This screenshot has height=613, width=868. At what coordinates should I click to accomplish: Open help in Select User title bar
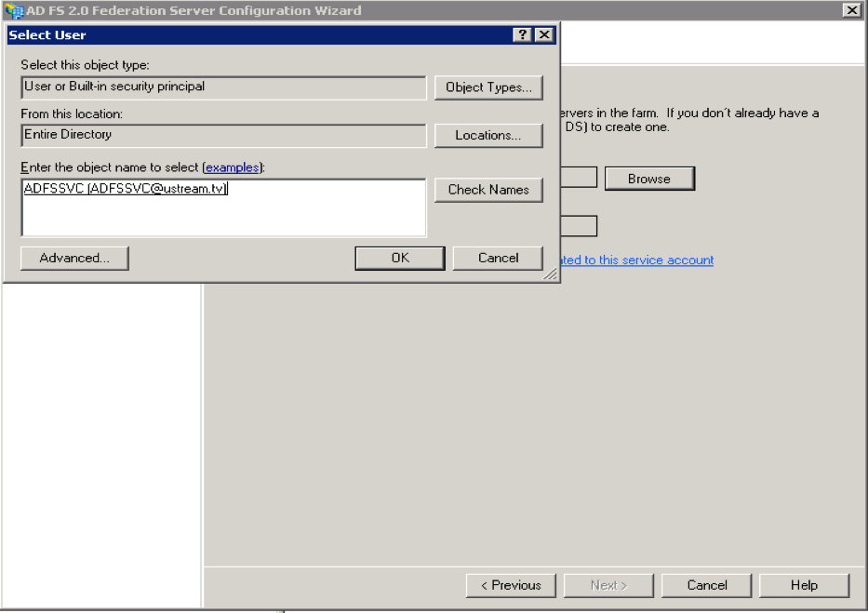click(x=522, y=34)
